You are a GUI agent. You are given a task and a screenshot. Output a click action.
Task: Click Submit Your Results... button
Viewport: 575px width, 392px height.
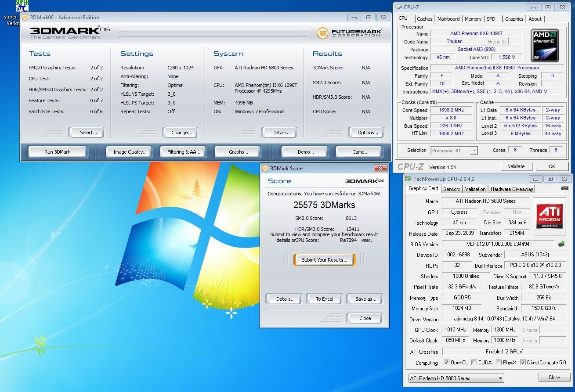325,260
